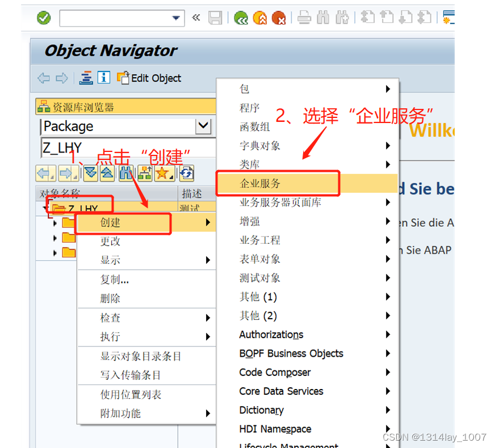Go to Previous Page icon
This screenshot has height=448, width=495.
pyautogui.click(x=387, y=18)
